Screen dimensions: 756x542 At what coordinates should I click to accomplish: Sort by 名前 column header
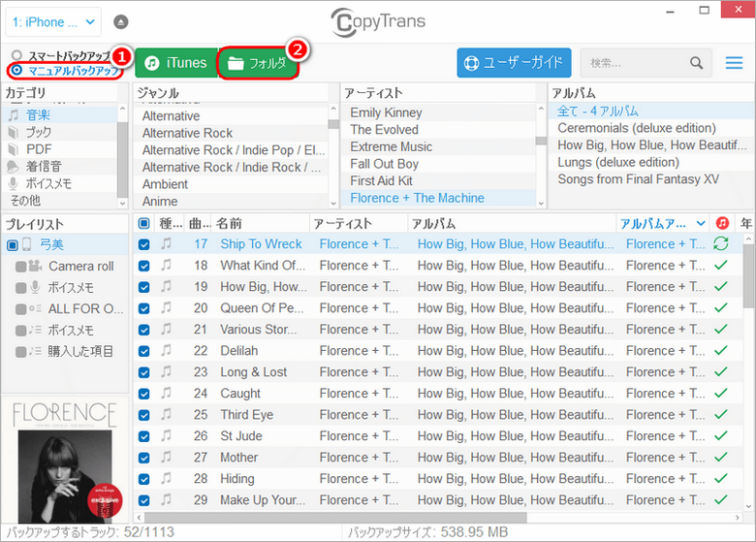click(x=262, y=223)
